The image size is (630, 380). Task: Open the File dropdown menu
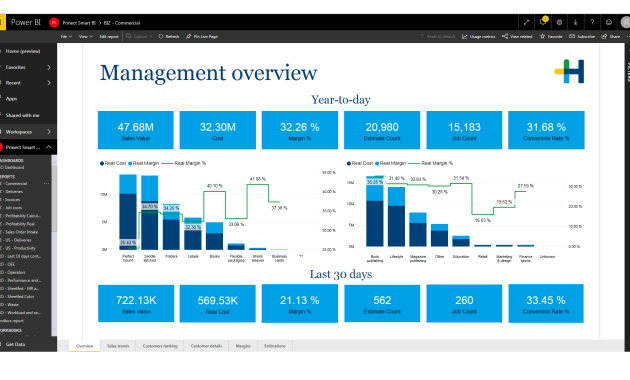pos(66,37)
